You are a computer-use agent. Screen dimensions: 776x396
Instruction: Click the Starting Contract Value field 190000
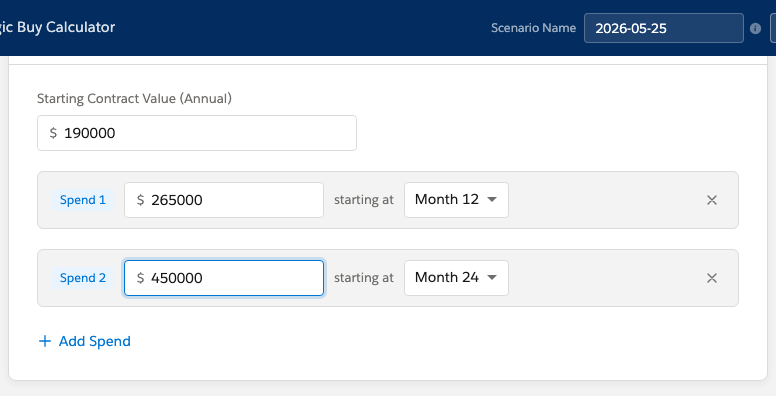[x=197, y=133]
